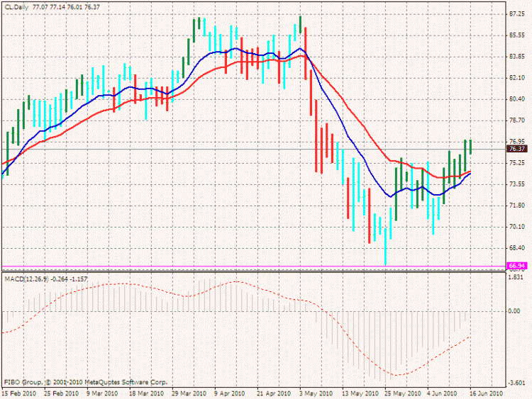Select the gray 76.37 current price tag
The width and height of the screenshot is (532, 399).
point(516,149)
